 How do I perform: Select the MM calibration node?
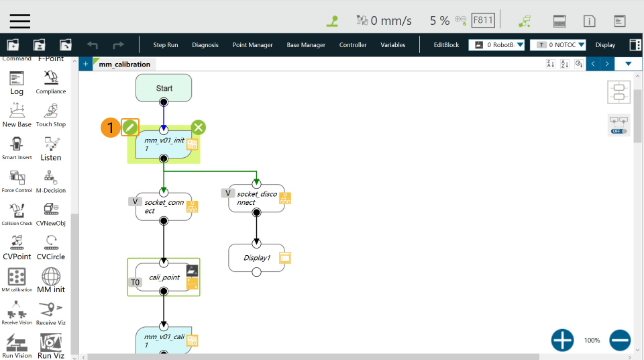(x=17, y=280)
